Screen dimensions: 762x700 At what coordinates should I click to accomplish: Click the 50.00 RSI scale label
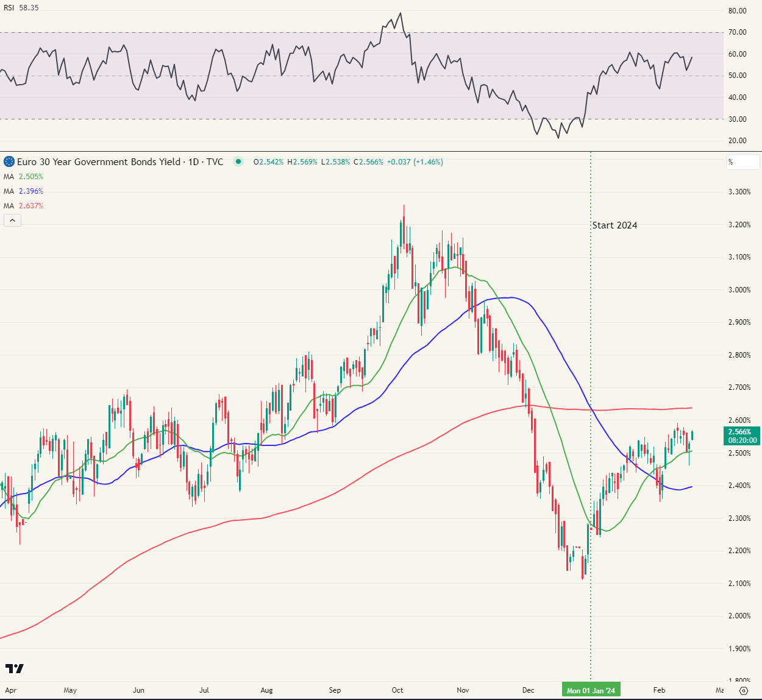pyautogui.click(x=738, y=76)
